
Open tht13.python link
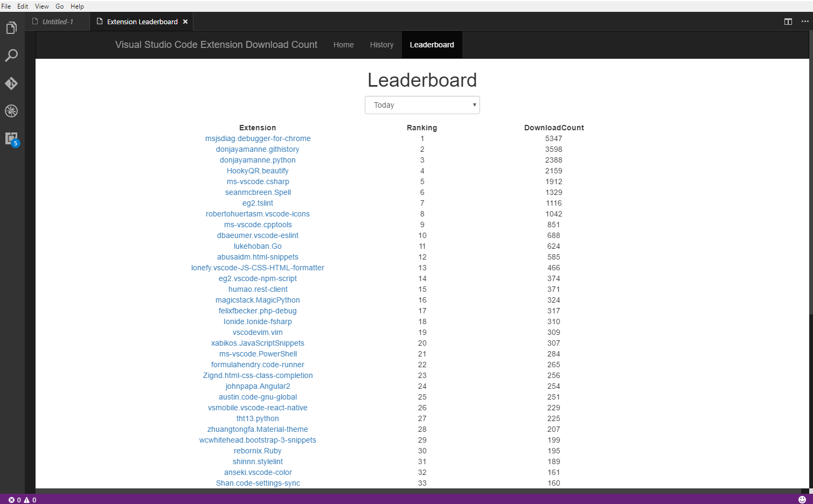click(258, 418)
